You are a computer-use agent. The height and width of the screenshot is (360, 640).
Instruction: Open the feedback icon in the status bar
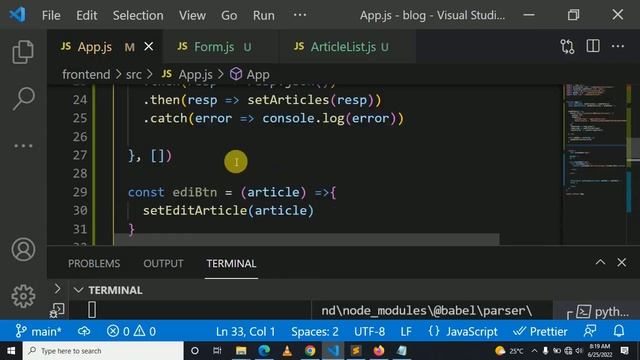click(590, 331)
